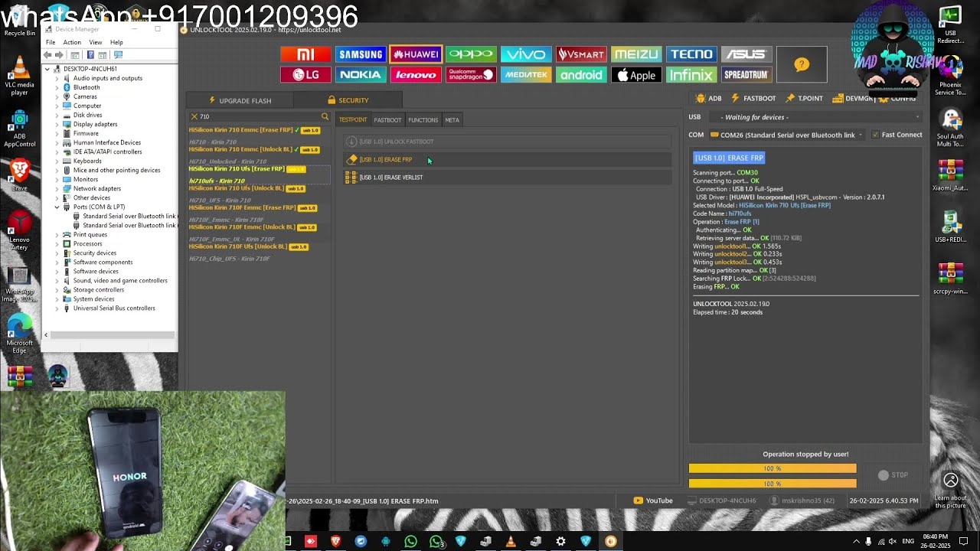
Task: Open Settings gear in the taskbar
Action: [x=560, y=542]
